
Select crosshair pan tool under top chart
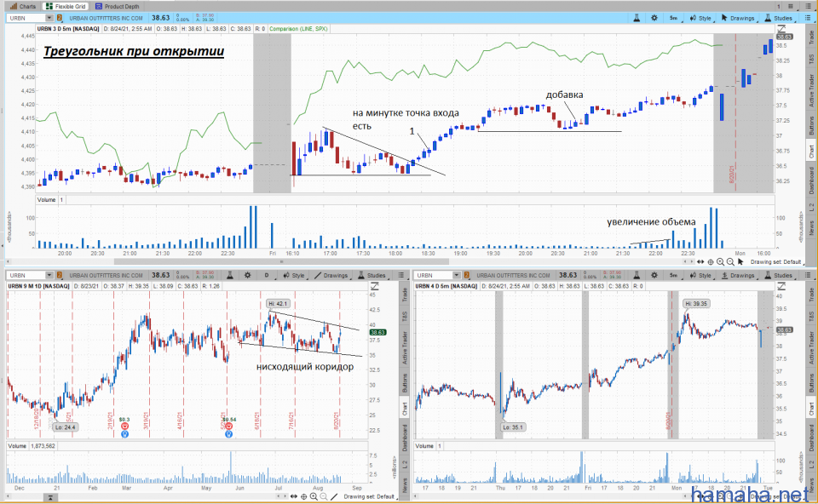pyautogui.click(x=709, y=262)
